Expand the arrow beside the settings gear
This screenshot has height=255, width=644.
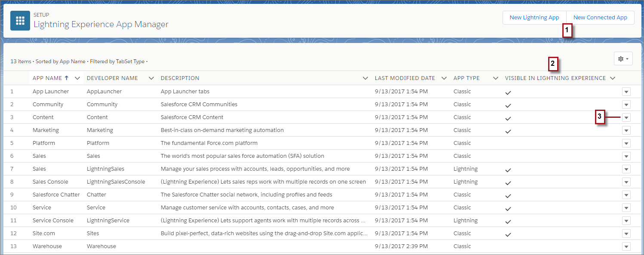pyautogui.click(x=627, y=58)
